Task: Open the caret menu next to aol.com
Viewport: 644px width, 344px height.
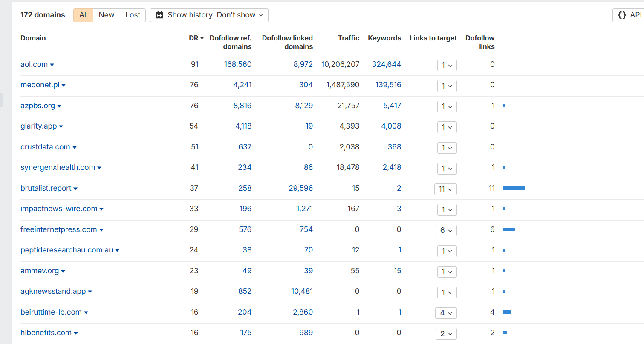Action: [52, 65]
